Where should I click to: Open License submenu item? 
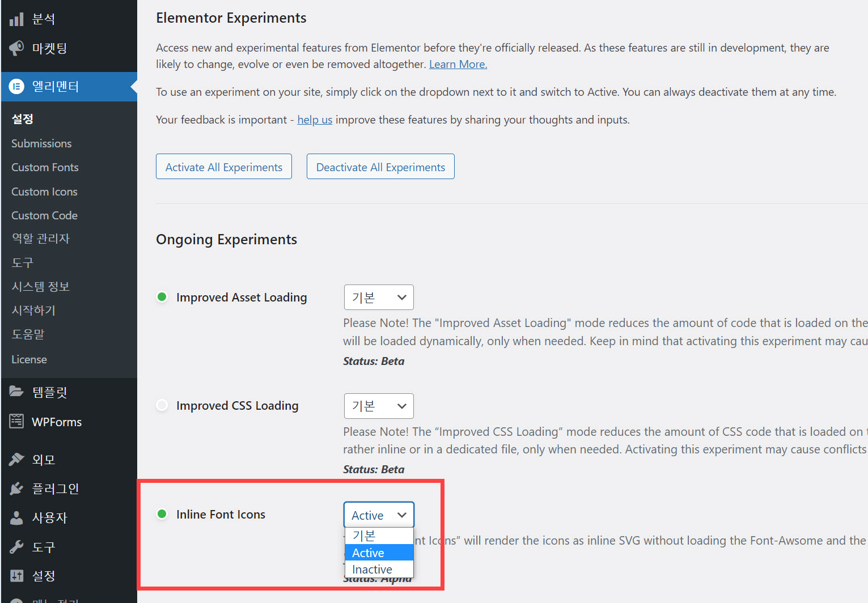[x=29, y=359]
